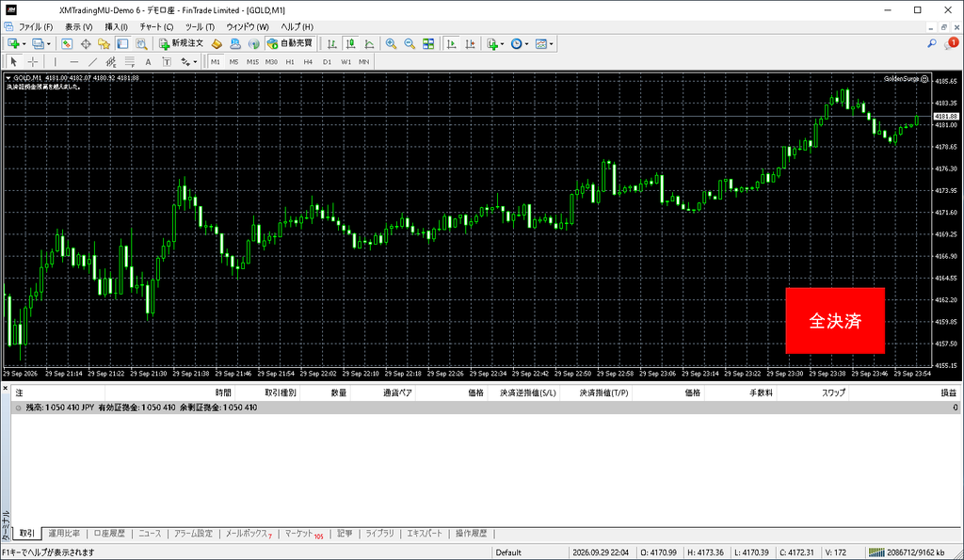Select the M5 timeframe

[x=233, y=61]
